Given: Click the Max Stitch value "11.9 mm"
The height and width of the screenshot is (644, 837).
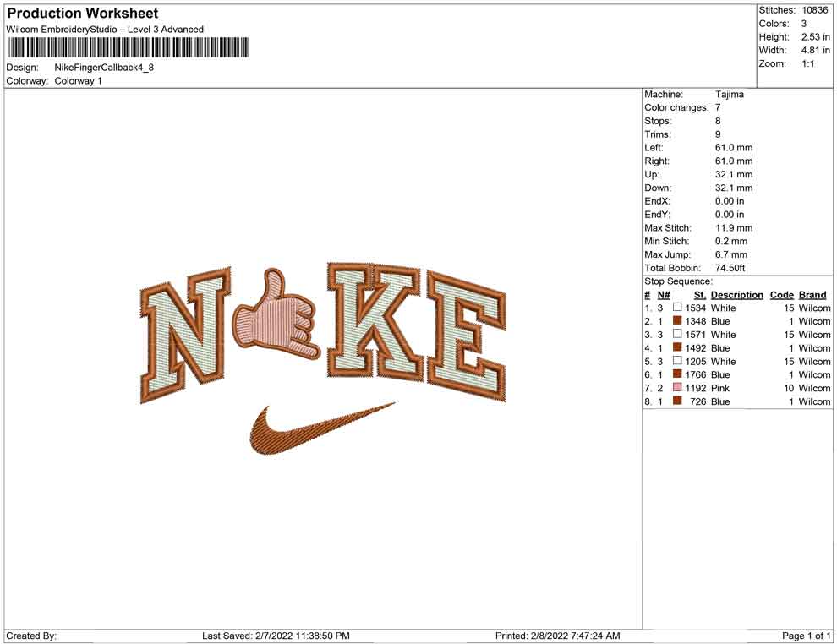Looking at the screenshot, I should tap(734, 227).
